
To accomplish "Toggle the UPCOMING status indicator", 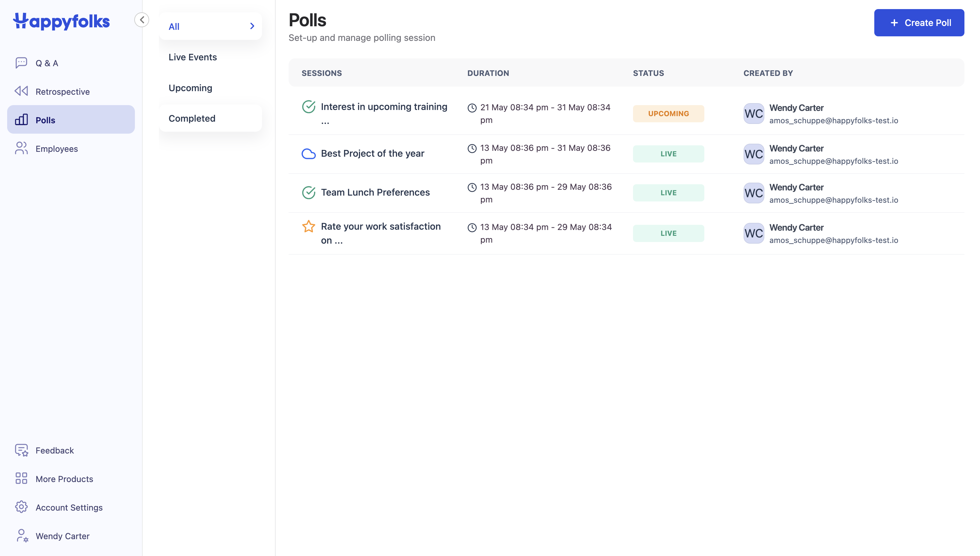I will coord(668,113).
